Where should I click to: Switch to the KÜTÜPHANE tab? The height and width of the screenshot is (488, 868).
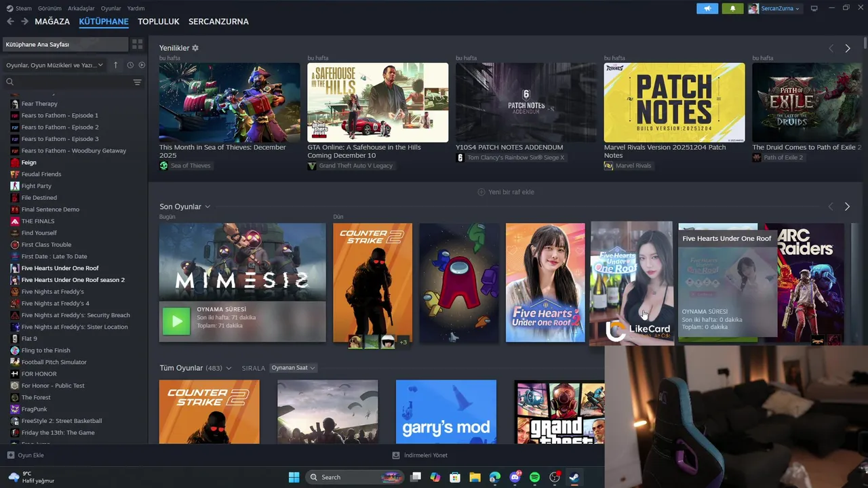[104, 22]
